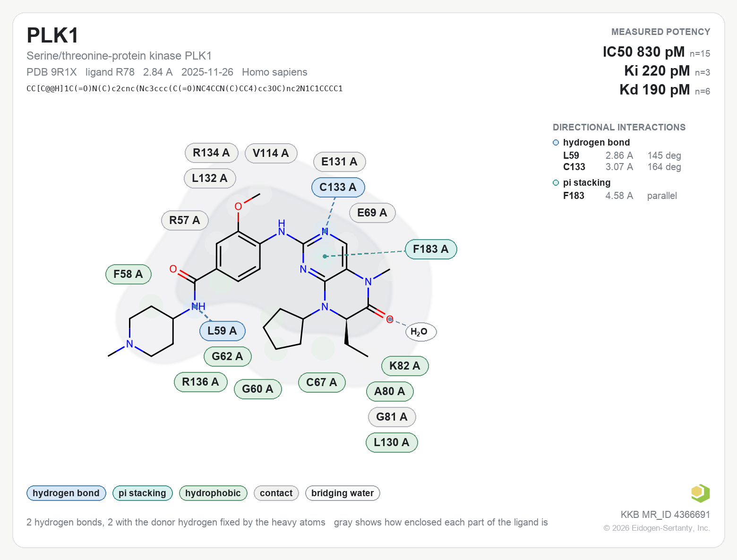Viewport: 737px width, 560px height.
Task: Click residue label L132 A
Action: click(210, 179)
